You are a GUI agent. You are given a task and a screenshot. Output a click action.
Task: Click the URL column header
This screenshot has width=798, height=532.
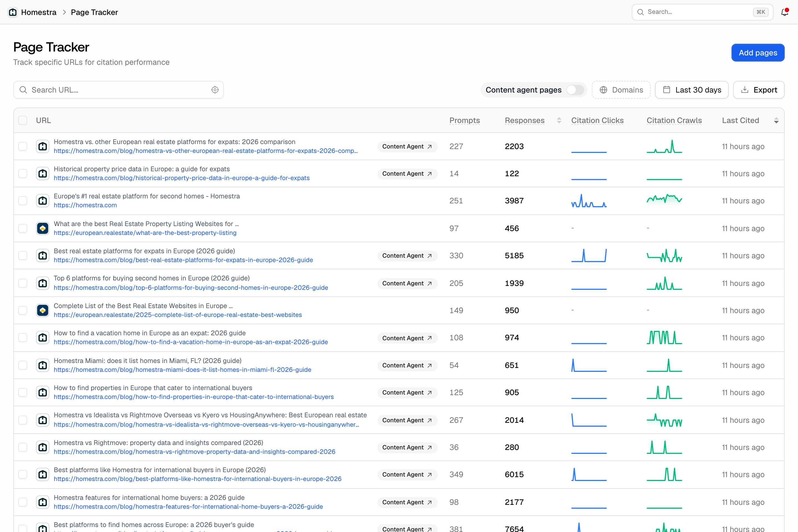[44, 121]
